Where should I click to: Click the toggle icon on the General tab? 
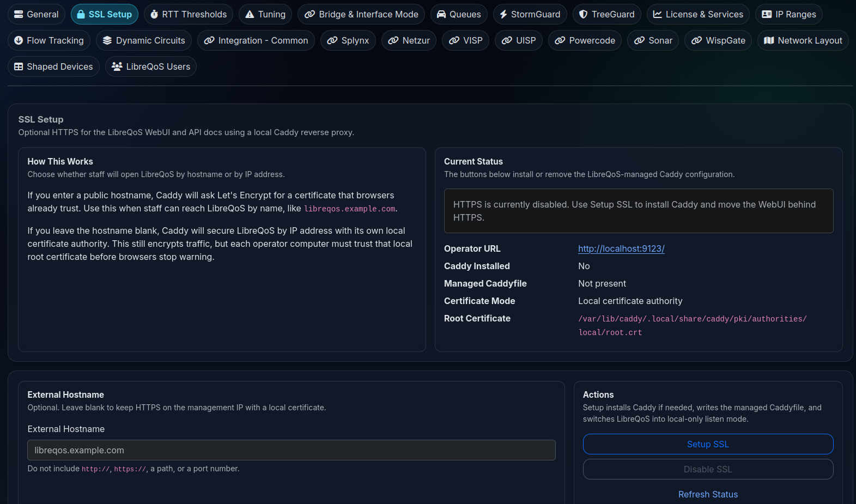[x=19, y=14]
